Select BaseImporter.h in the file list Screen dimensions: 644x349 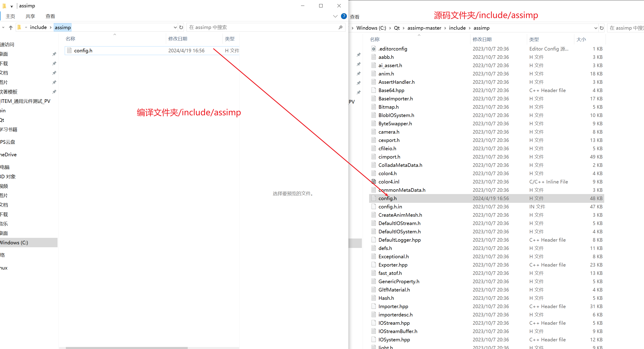click(x=486, y=99)
